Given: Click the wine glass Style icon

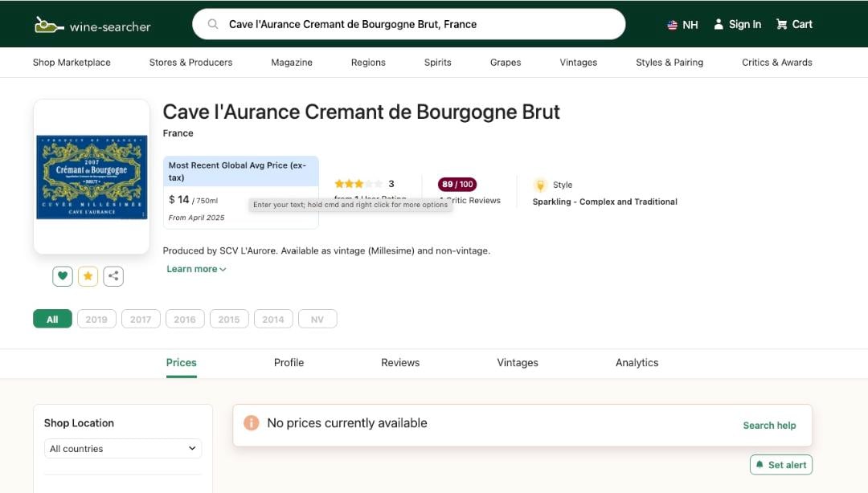Looking at the screenshot, I should pos(540,185).
